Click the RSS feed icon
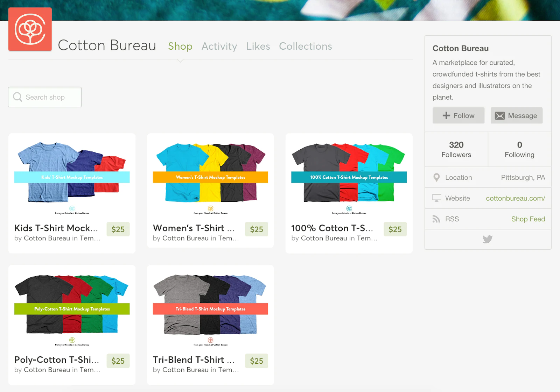Image resolution: width=560 pixels, height=392 pixels. 436,219
